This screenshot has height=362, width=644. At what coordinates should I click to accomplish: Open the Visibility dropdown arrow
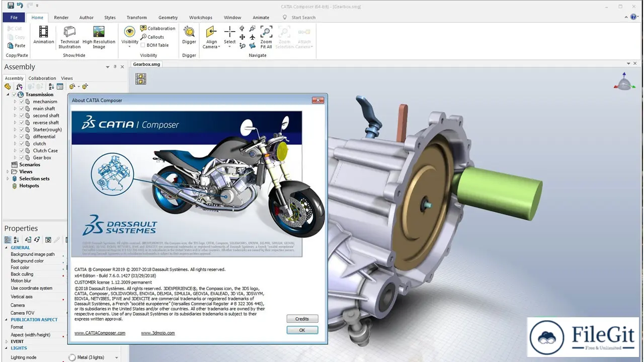pos(130,47)
